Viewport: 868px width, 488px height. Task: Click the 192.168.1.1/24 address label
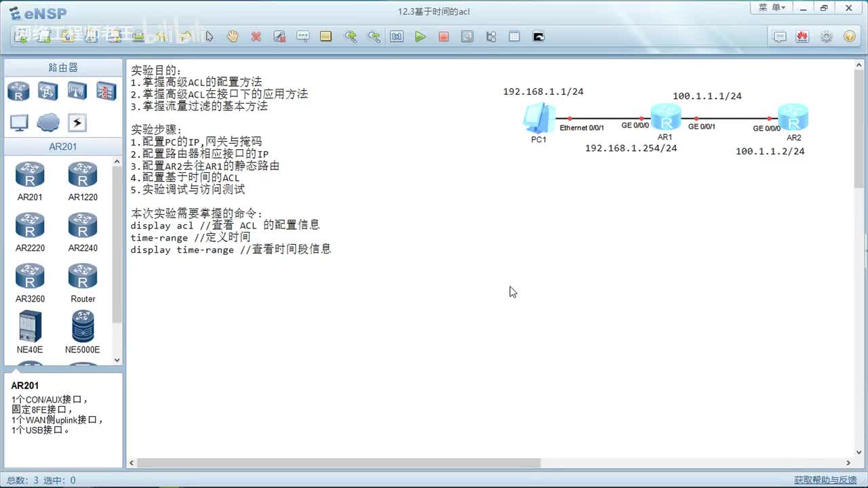[x=543, y=91]
